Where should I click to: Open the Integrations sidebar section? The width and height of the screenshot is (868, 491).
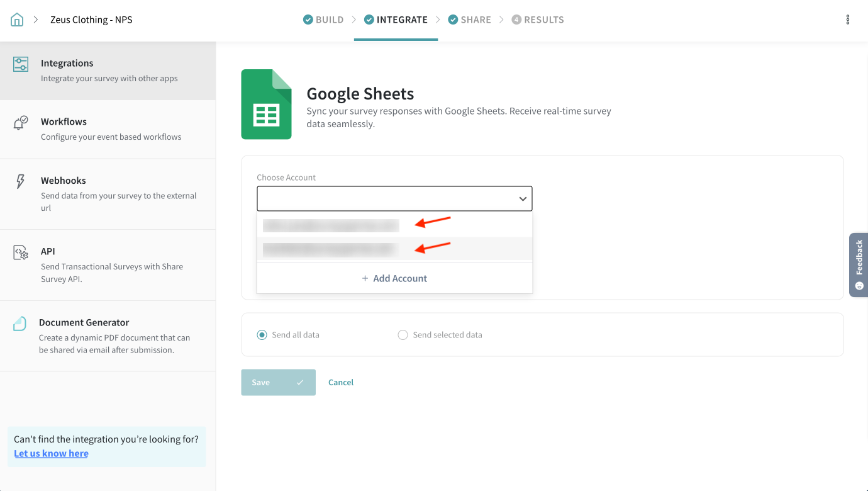coord(108,71)
